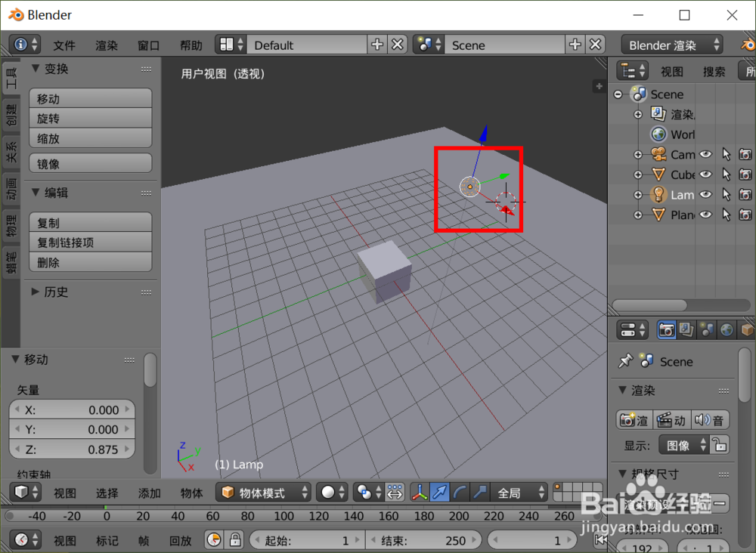This screenshot has width=756, height=553.
Task: Toggle Camera visibility eye icon
Action: [706, 154]
